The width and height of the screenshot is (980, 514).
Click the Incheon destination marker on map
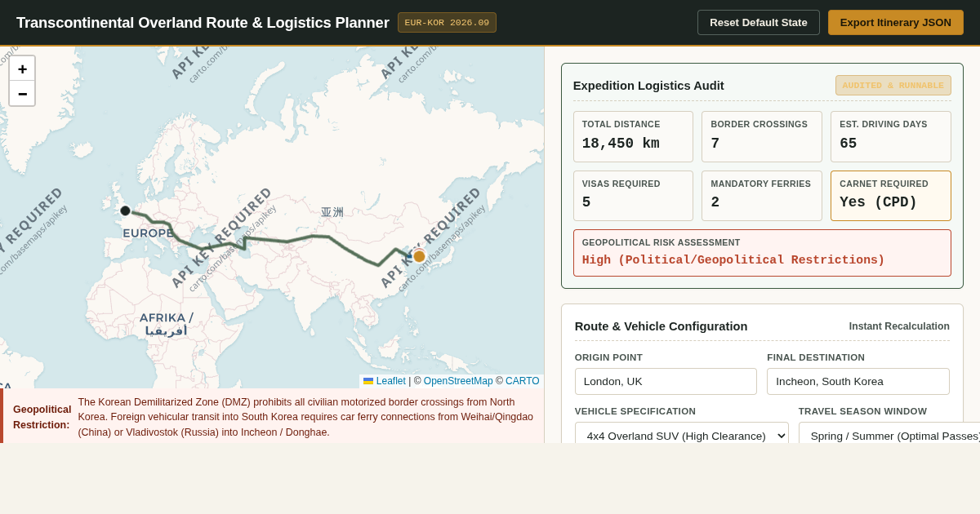(x=419, y=256)
